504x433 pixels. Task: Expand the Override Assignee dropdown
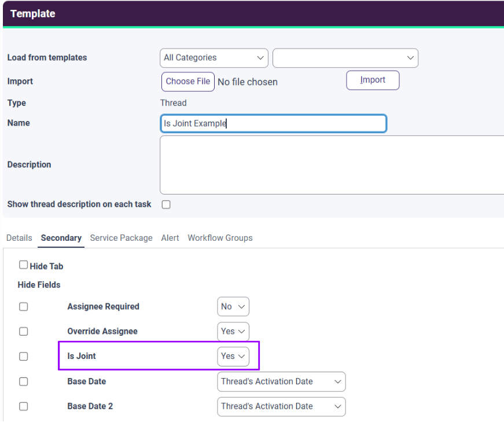233,332
